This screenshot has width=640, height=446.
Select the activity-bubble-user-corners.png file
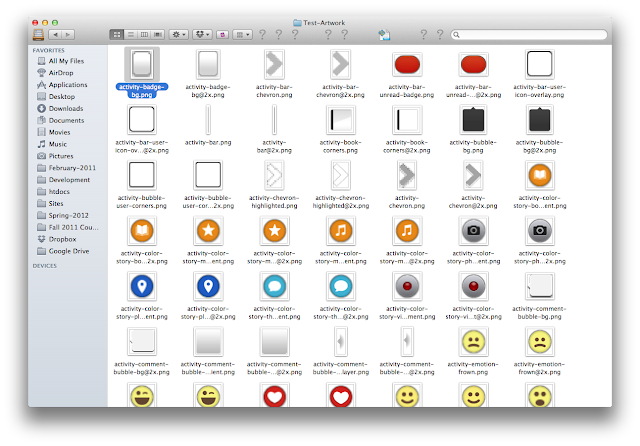tap(142, 175)
